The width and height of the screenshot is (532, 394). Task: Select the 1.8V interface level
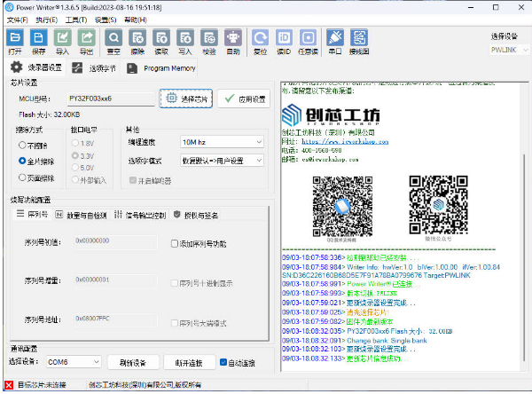coord(82,144)
